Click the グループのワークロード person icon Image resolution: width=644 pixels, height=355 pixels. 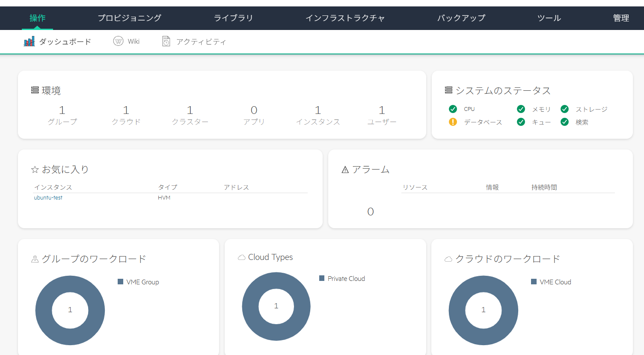point(35,259)
